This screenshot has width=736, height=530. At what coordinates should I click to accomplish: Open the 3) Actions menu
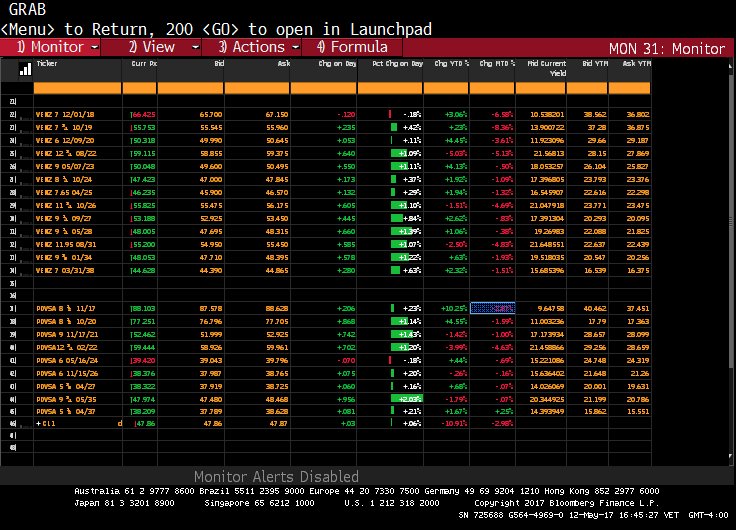(x=252, y=47)
